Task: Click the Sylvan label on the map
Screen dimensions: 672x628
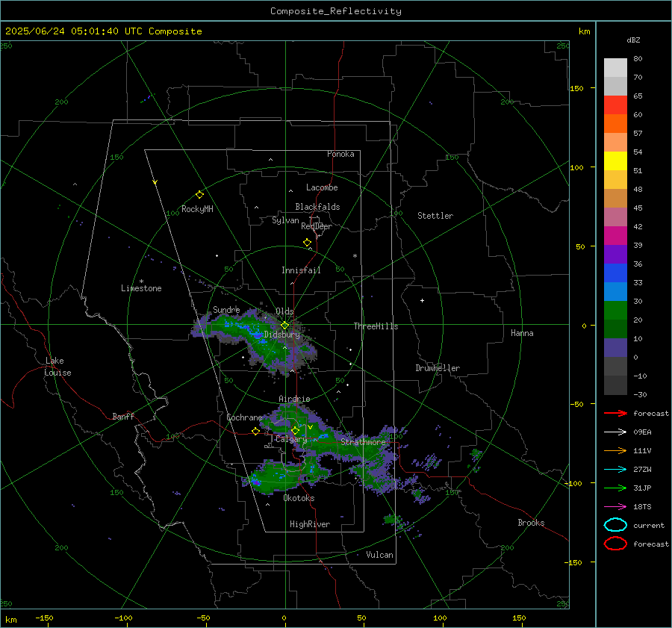Action: (x=285, y=220)
